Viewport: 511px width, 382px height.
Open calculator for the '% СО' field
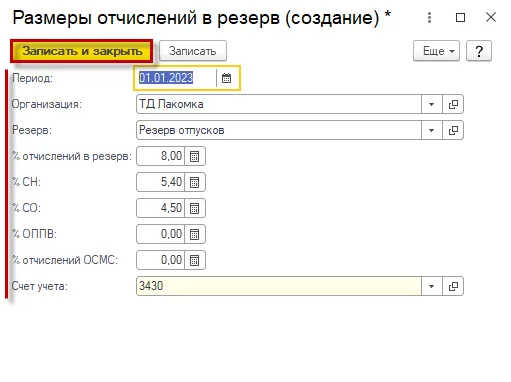[x=195, y=208]
